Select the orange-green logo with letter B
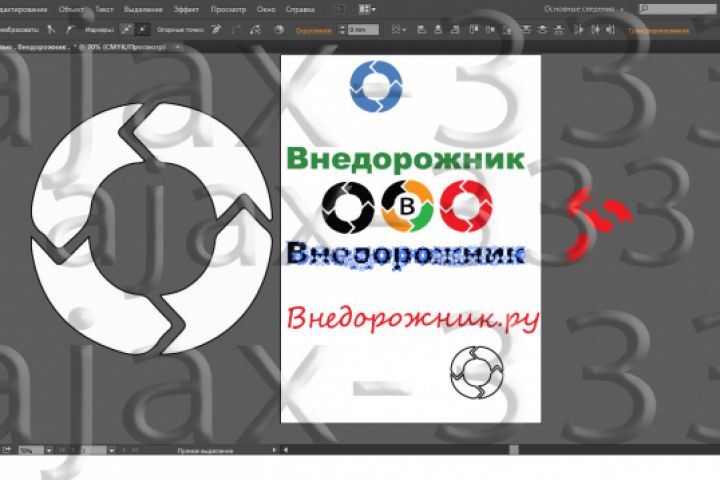 coord(407,206)
